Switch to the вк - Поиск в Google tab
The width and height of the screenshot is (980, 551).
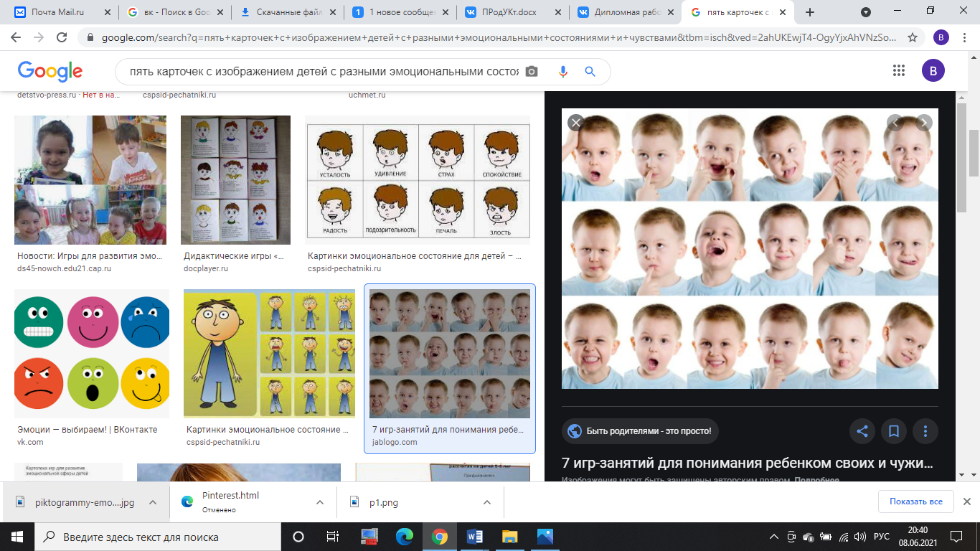(x=175, y=12)
